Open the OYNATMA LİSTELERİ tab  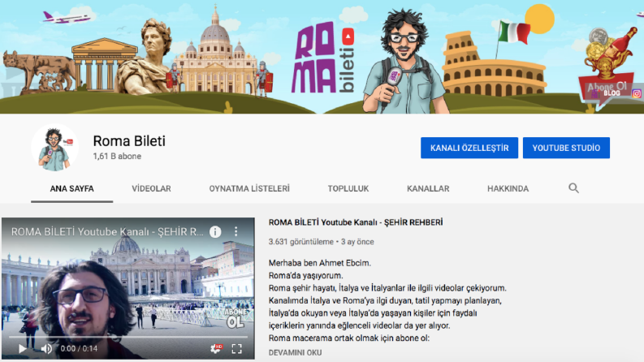tap(249, 189)
